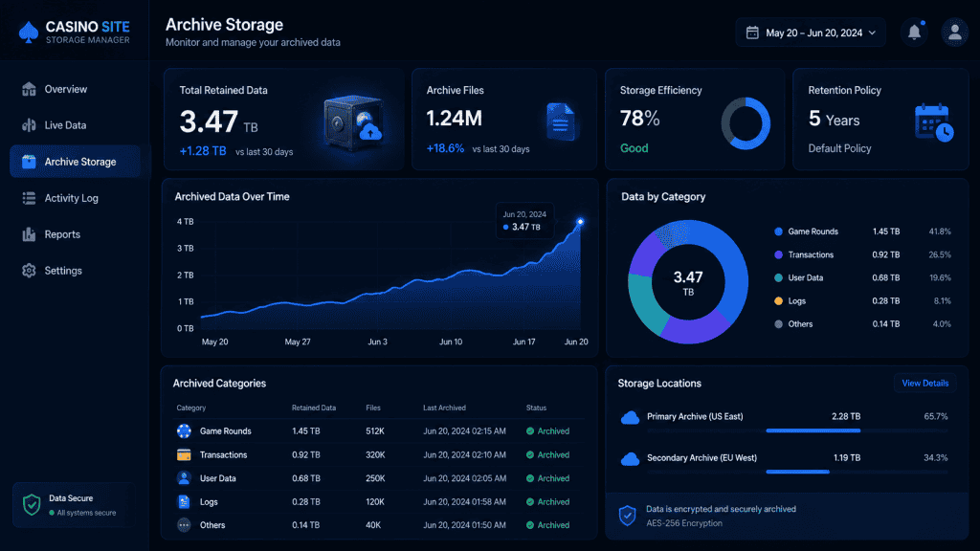Open the user profile avatar
980x551 pixels.
(954, 33)
